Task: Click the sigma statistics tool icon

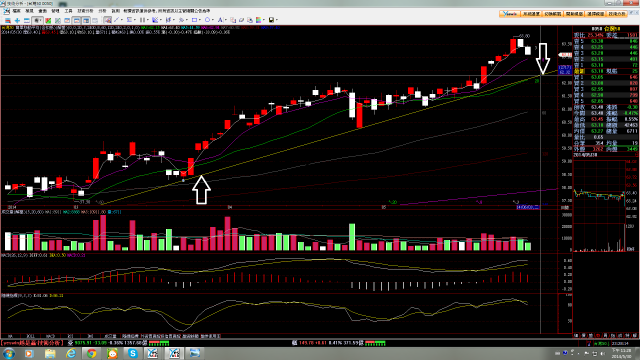Action: (129, 20)
